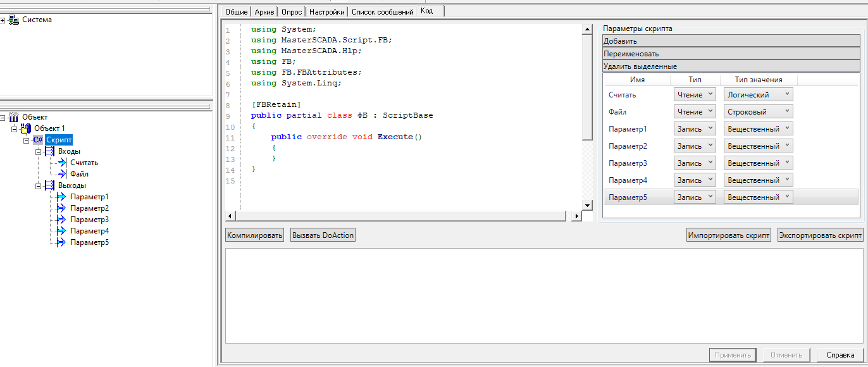Click the Имя column header

pyautogui.click(x=637, y=80)
